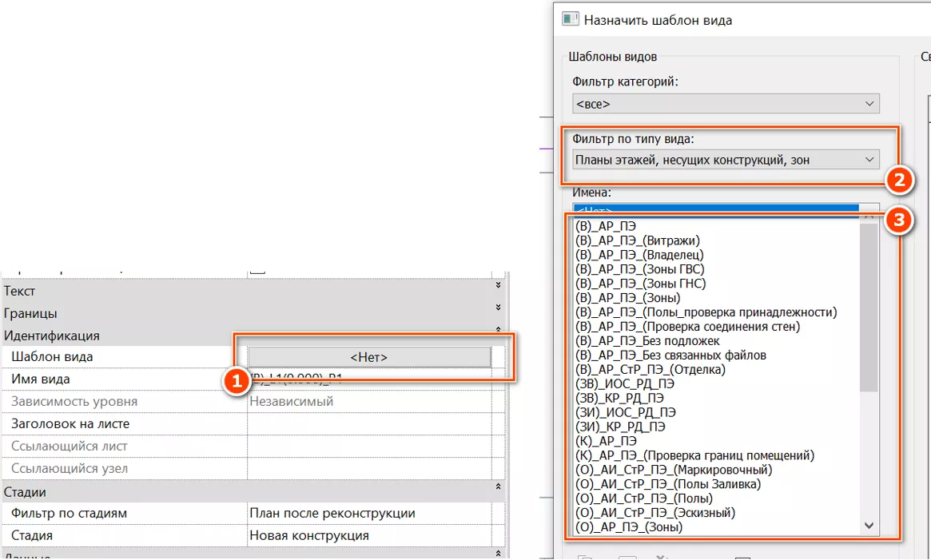Select the (В)_АР_ПЭ template
This screenshot has width=931, height=560.
coord(606,226)
